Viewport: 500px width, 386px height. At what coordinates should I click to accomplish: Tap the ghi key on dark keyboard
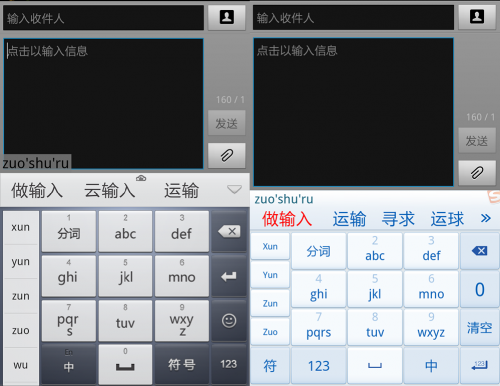click(69, 276)
